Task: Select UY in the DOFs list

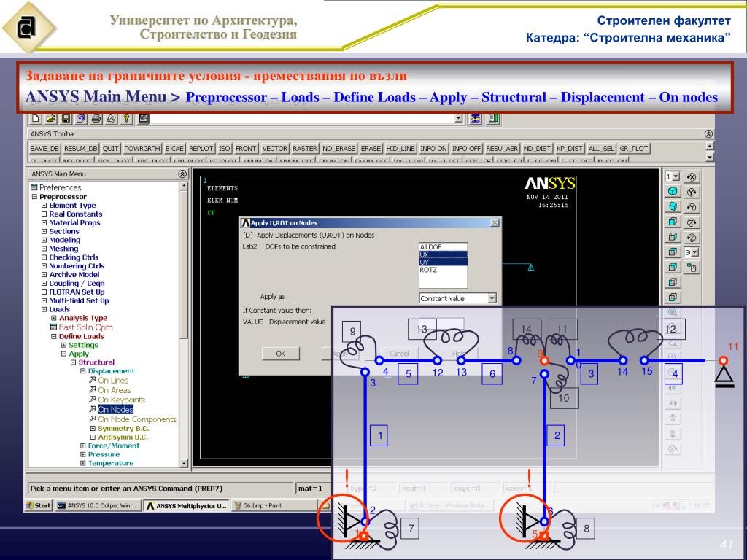Action: tap(443, 262)
